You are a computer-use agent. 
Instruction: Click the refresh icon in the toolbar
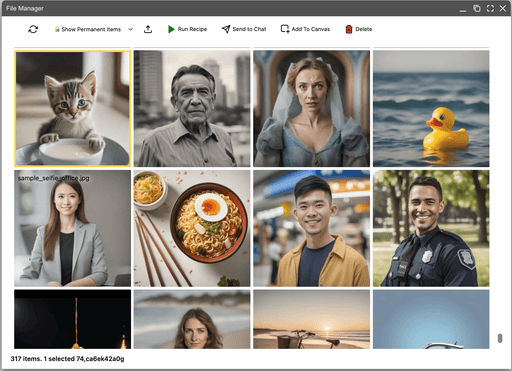coord(33,29)
